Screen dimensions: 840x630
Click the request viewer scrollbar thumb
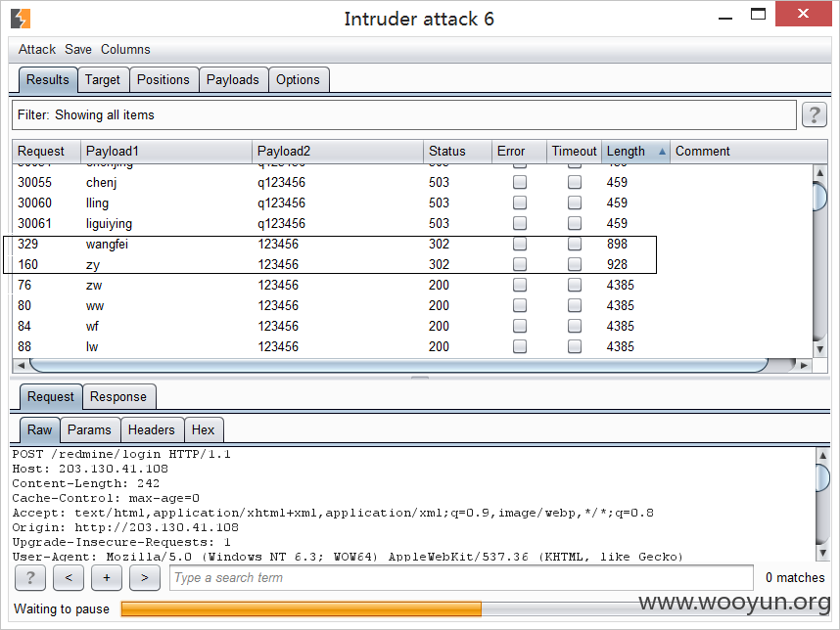click(822, 478)
